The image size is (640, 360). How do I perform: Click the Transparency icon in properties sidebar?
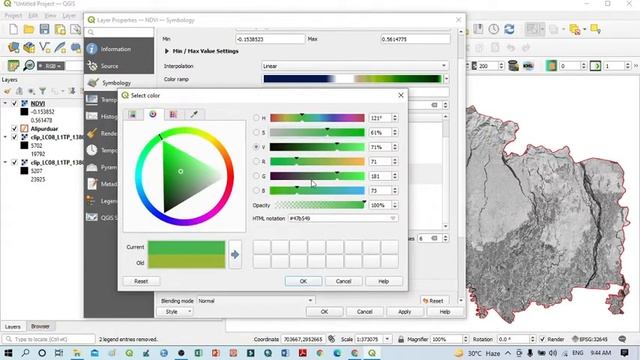(92, 100)
